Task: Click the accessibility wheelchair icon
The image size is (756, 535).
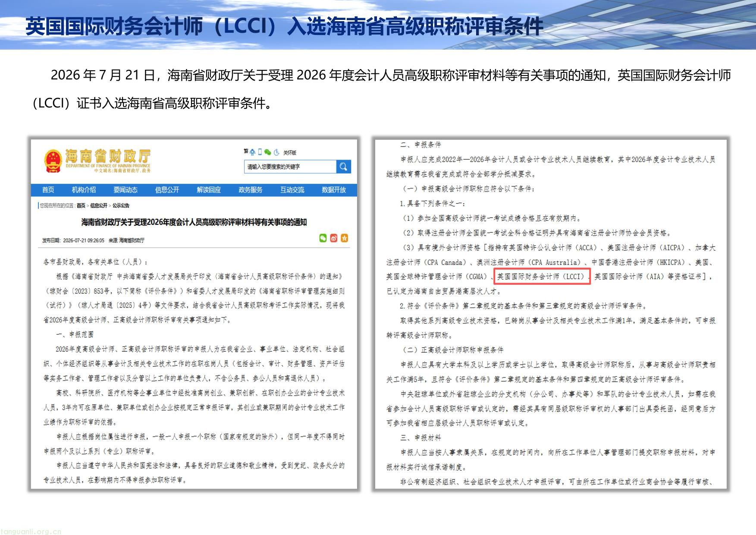Action: coord(276,152)
